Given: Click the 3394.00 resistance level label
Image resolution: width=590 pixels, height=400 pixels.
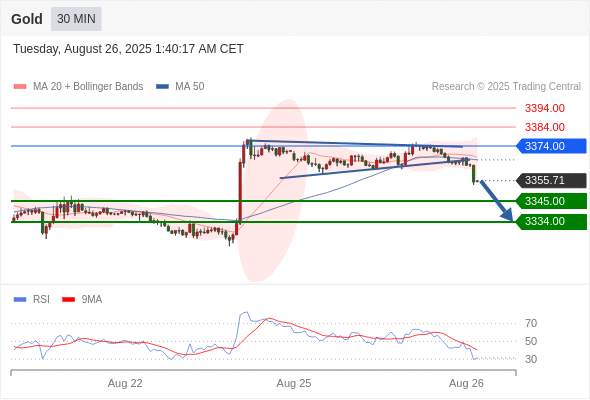Looking at the screenshot, I should click(544, 108).
